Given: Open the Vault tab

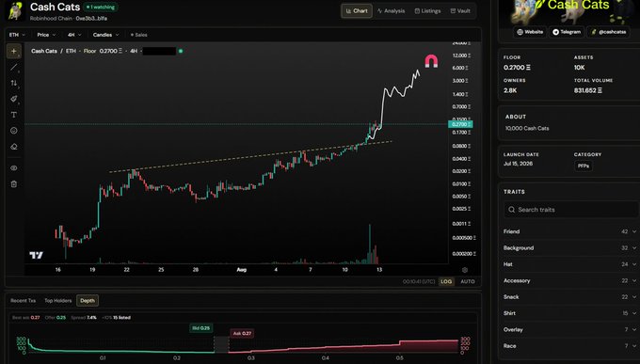Looking at the screenshot, I should click(460, 11).
